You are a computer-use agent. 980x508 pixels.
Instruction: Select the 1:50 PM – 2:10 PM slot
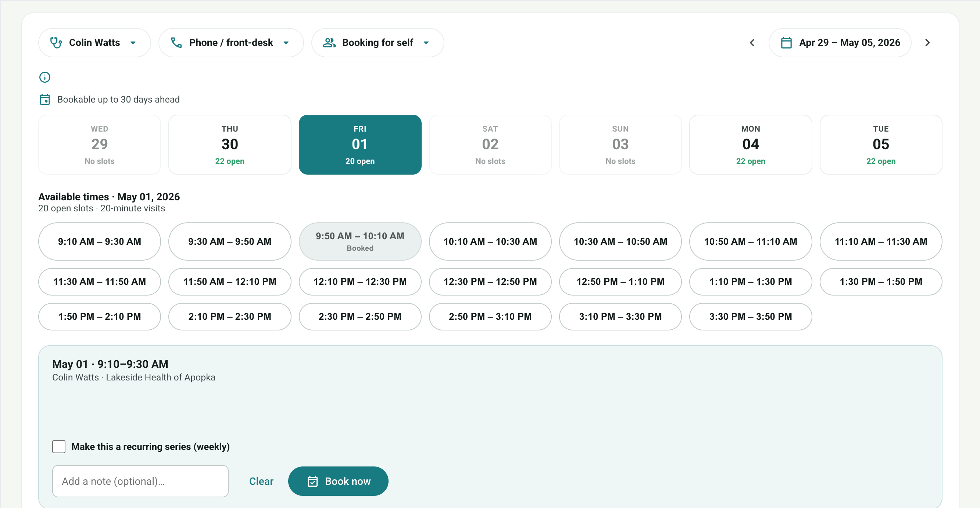(x=100, y=316)
